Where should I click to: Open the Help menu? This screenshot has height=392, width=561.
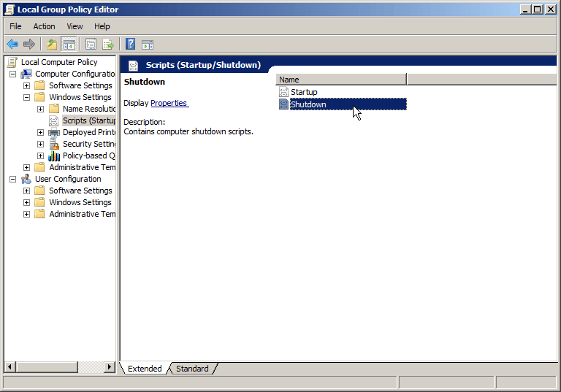click(x=102, y=26)
